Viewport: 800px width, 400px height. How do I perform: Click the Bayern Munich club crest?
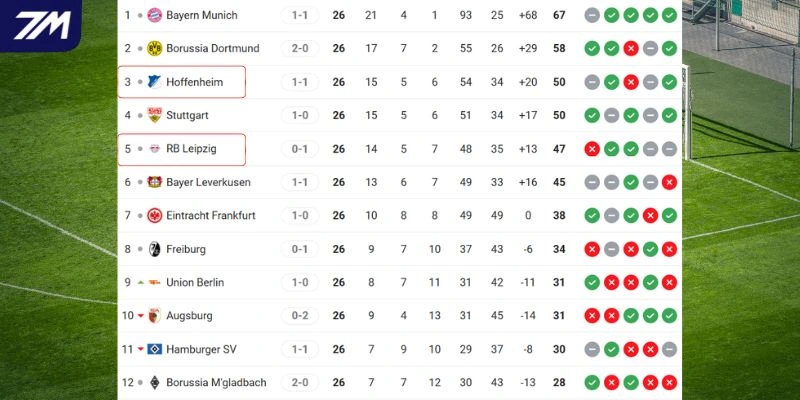pos(154,15)
